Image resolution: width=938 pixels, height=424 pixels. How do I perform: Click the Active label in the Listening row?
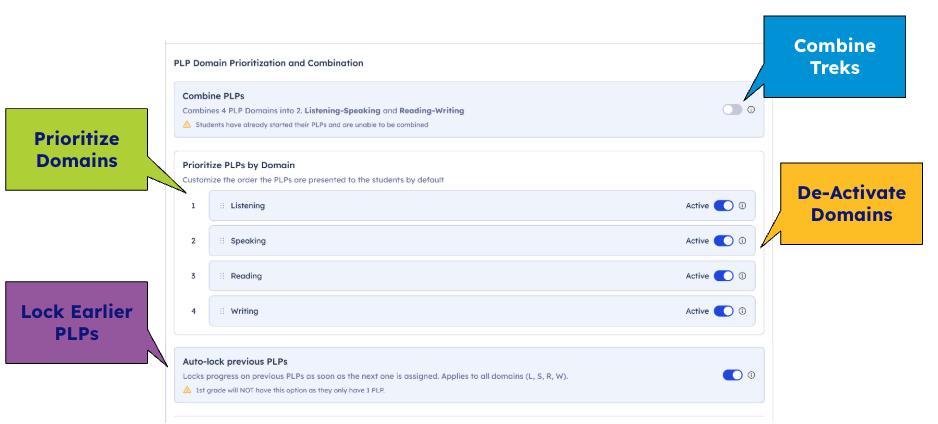697,206
